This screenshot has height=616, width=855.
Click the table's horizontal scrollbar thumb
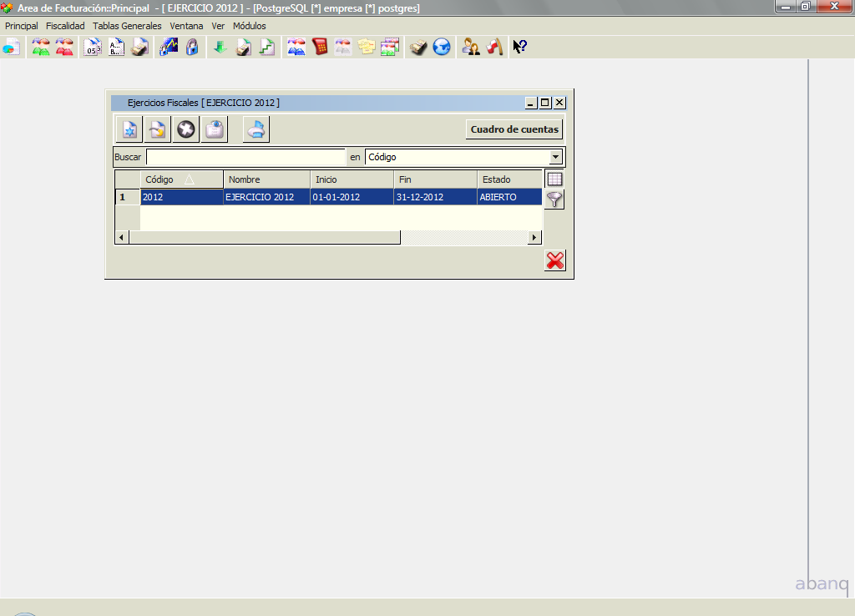click(x=265, y=237)
